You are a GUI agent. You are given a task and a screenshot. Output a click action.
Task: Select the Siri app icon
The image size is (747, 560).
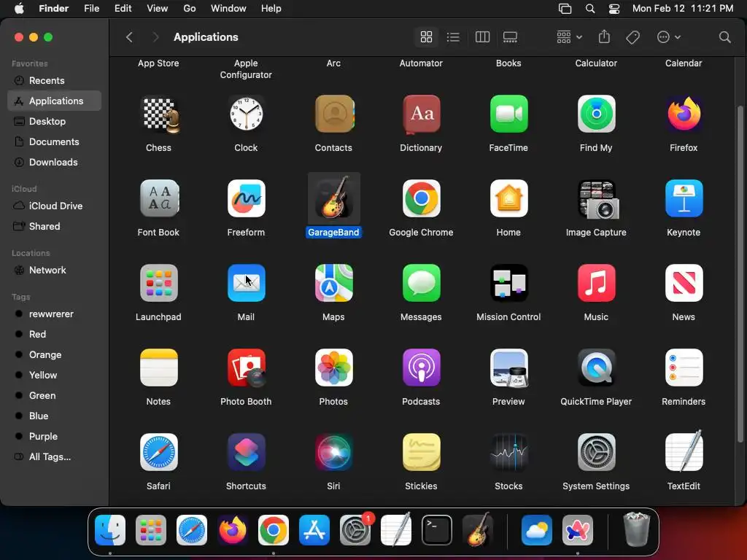click(333, 452)
